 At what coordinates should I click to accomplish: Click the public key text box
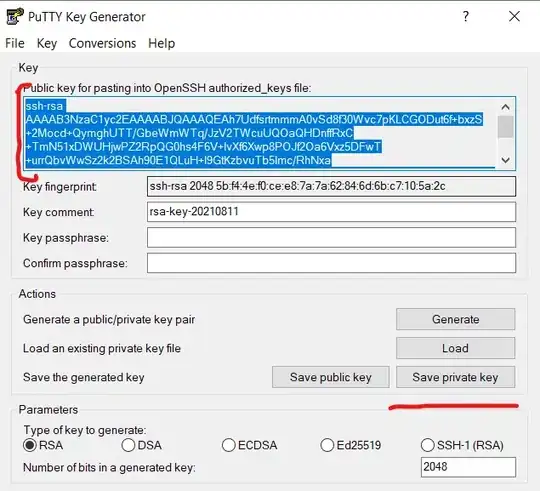tap(270, 134)
